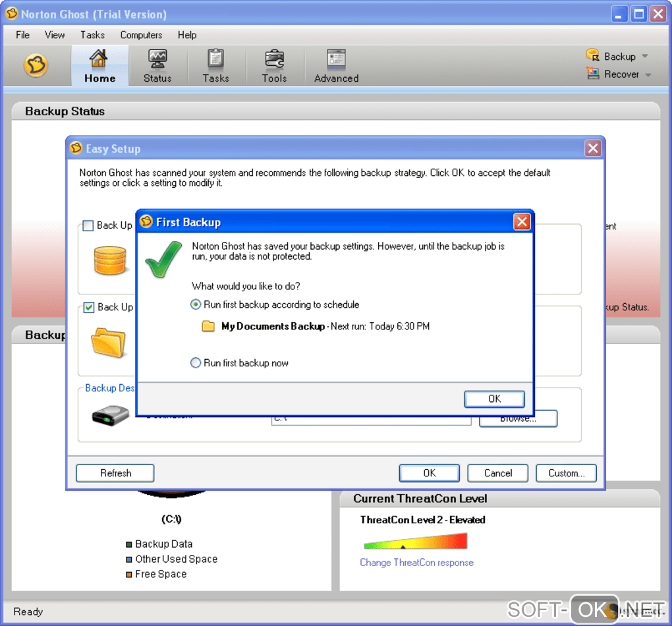This screenshot has width=672, height=626.
Task: Click the green checkmark icon in First Backup
Action: pyautogui.click(x=163, y=259)
